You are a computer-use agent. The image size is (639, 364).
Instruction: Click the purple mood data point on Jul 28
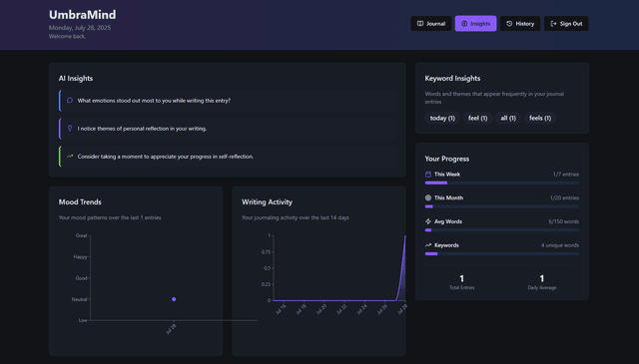[174, 299]
